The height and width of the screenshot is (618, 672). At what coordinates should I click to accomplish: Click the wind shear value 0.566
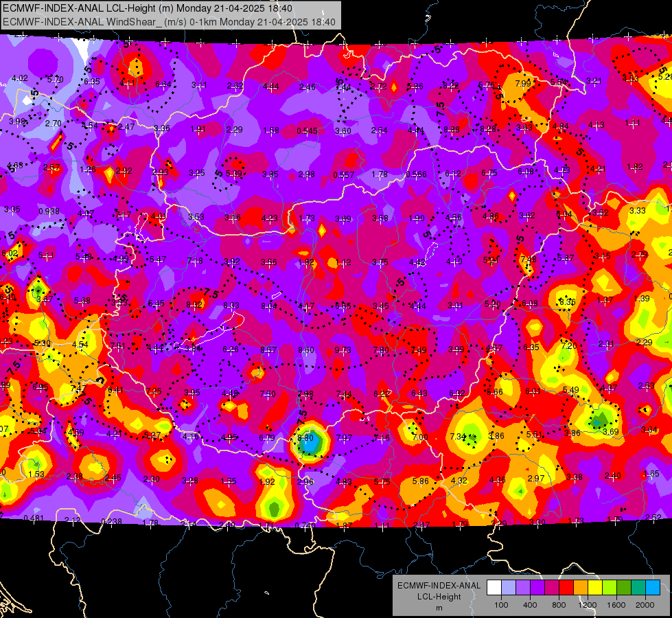pos(416,174)
